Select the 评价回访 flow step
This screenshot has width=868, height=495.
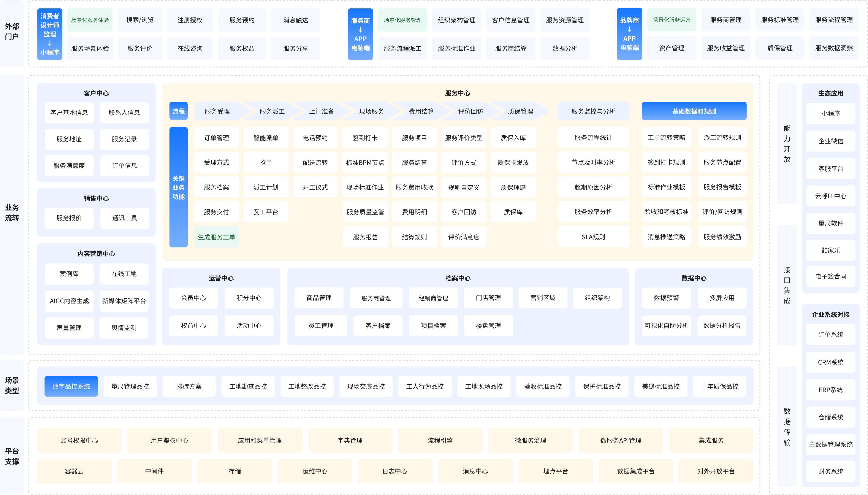471,111
